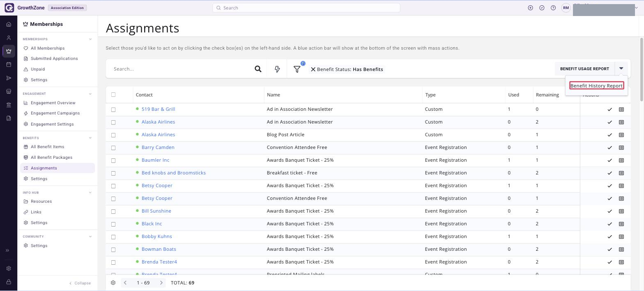The height and width of the screenshot is (291, 644).
Task: Open Unpaid memberships in sidebar
Action: pyautogui.click(x=38, y=69)
